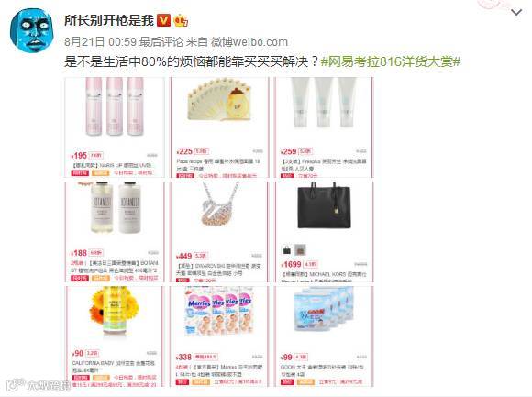Image resolution: width=532 pixels, height=397 pixels.
Task: Click the membership crown badge icon
Action: click(x=181, y=21)
